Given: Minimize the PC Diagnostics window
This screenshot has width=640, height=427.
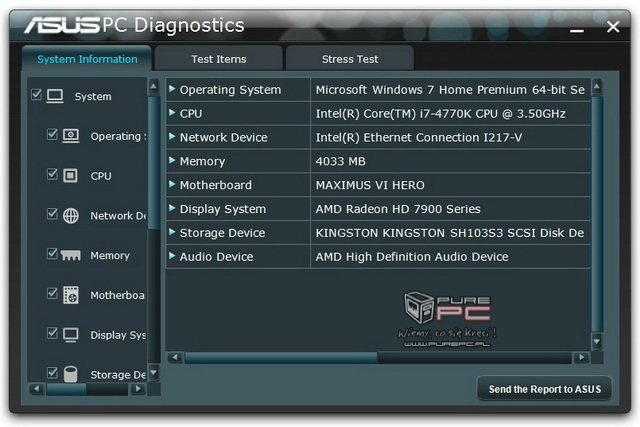Looking at the screenshot, I should coord(577,30).
